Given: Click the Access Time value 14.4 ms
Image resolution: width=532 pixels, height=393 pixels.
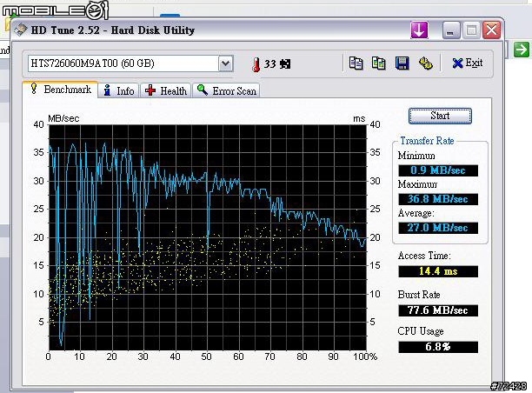Looking at the screenshot, I should tap(438, 271).
